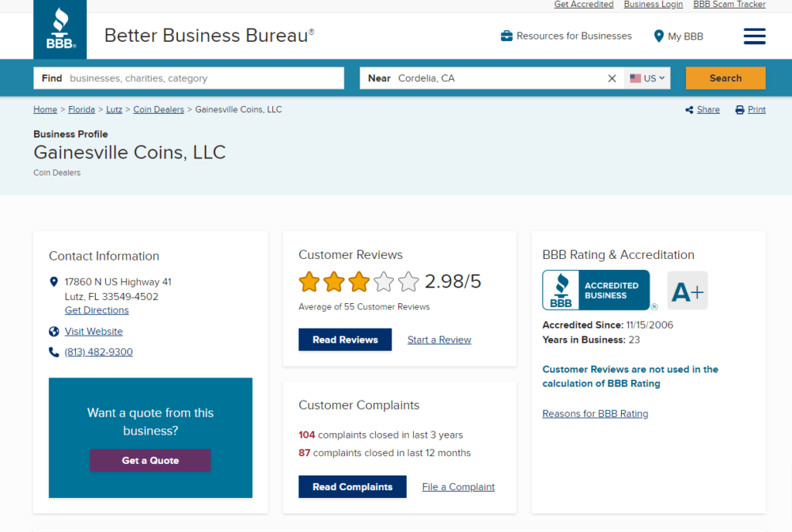Click the Read Complaints button
Viewport: 792px width, 532px height.
tap(352, 486)
